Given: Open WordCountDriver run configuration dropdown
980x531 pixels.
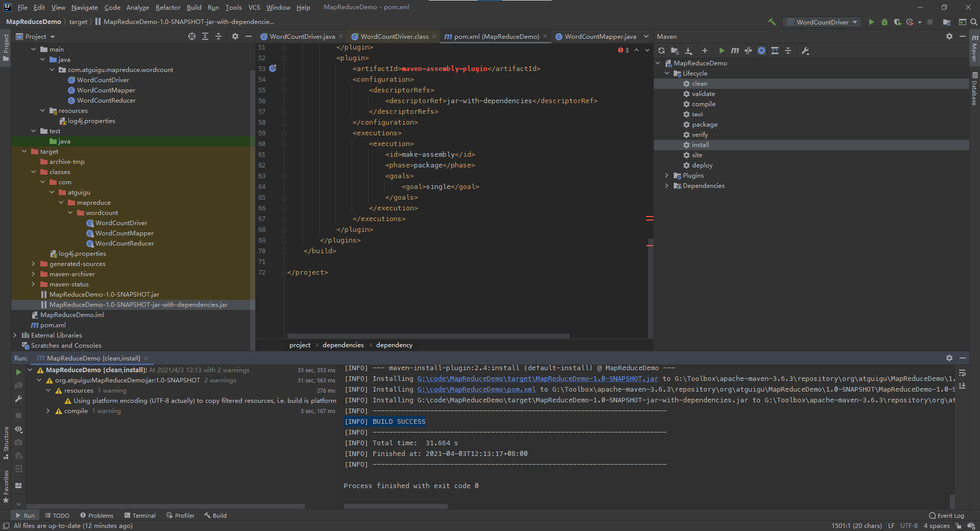Looking at the screenshot, I should pyautogui.click(x=822, y=22).
